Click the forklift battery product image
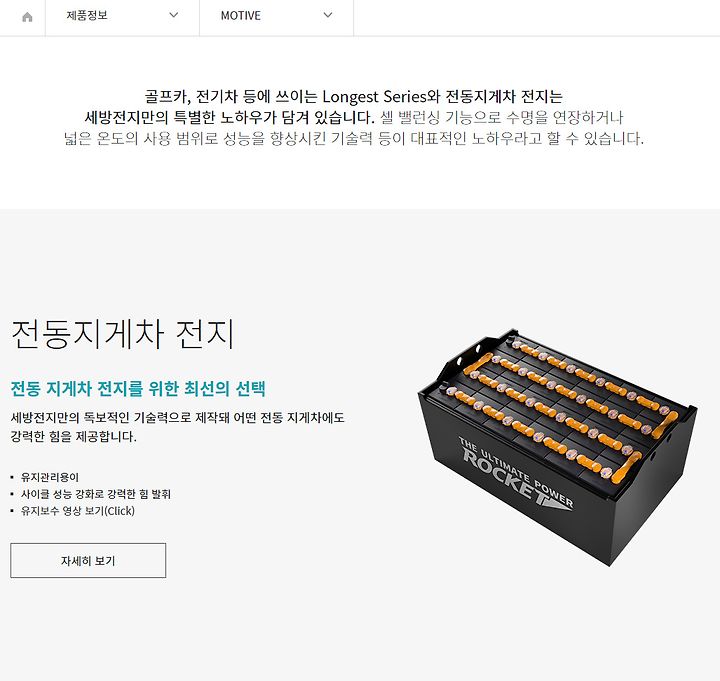Viewport: 720px width, 681px height. pos(558,447)
